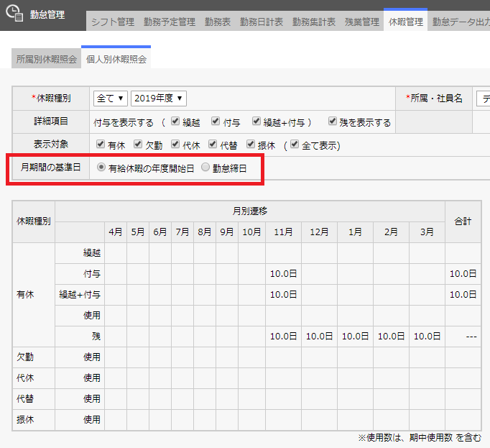The width and height of the screenshot is (490, 448).
Task: Uncheck the 欠勤 display checkbox
Action: click(x=139, y=145)
